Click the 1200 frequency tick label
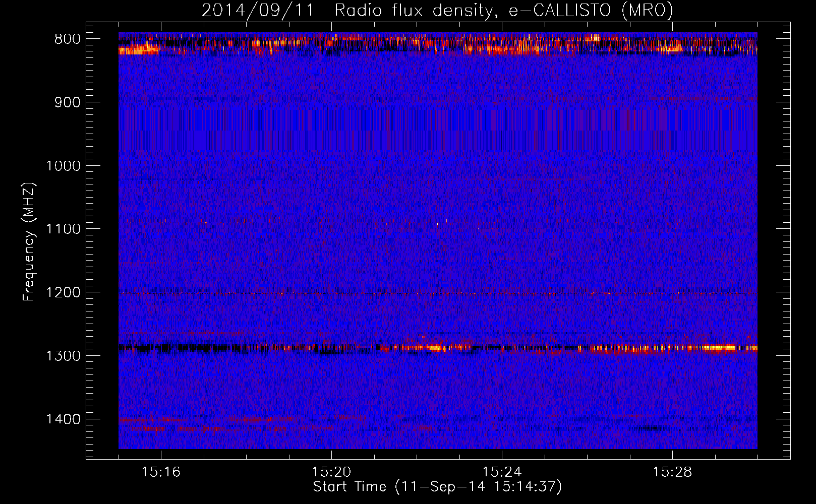816x504 pixels. point(63,293)
